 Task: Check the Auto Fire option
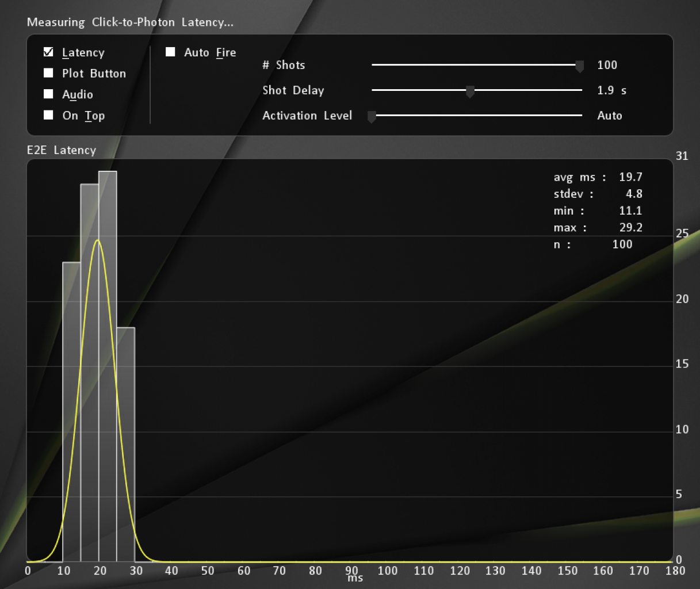[x=170, y=52]
